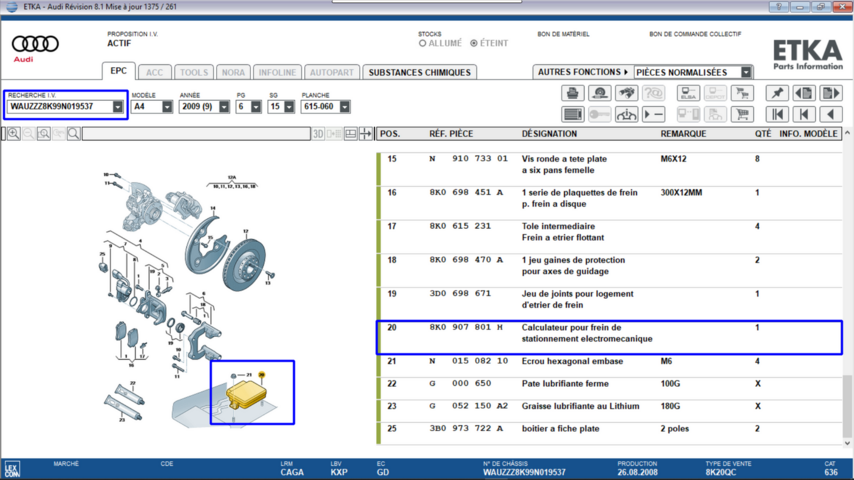This screenshot has height=480, width=854.
Task: Click the REMARQUE column header
Action: [683, 133]
